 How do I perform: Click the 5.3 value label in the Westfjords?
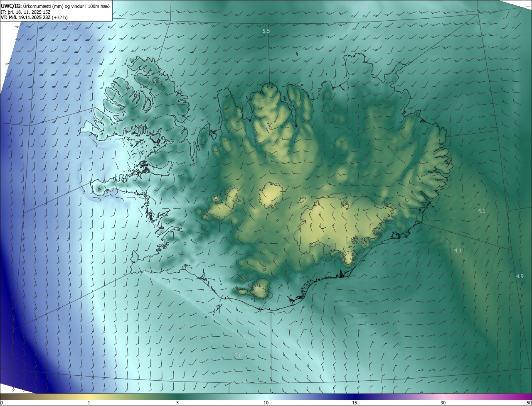tap(157, 82)
